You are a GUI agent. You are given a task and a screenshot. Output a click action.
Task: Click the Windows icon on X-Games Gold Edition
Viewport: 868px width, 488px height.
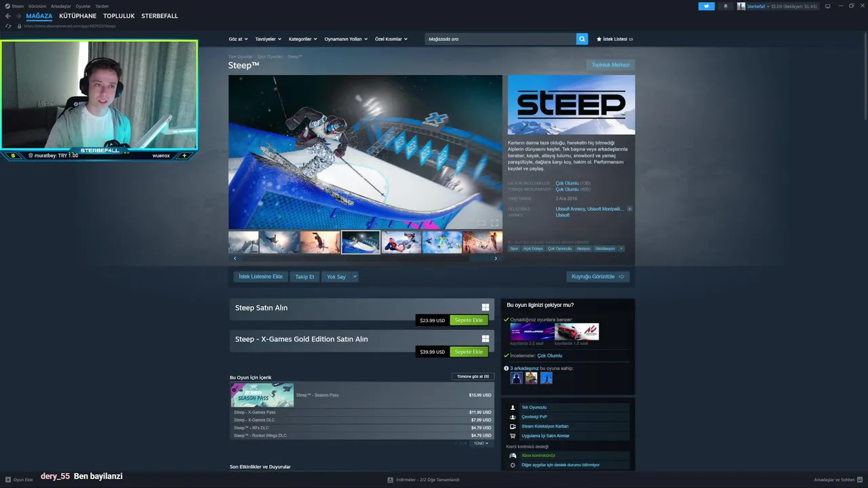click(486, 339)
